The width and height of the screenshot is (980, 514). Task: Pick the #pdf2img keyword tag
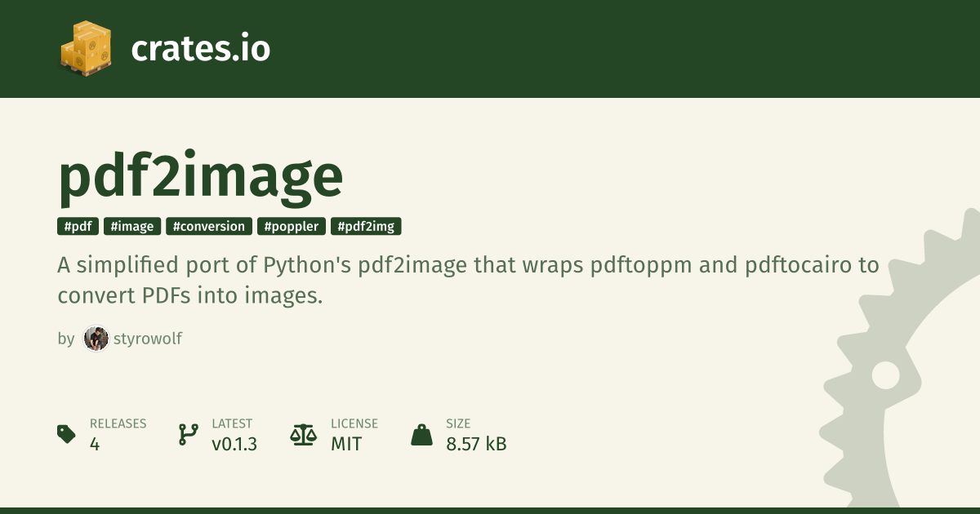[366, 226]
